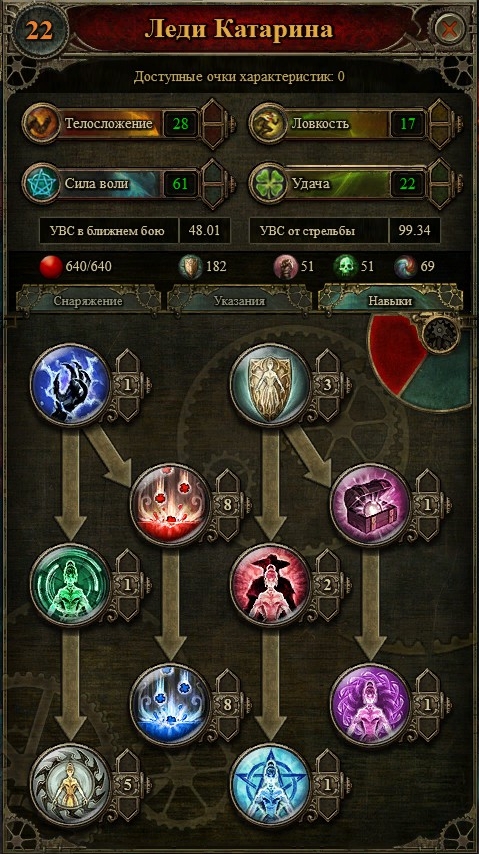Open the Навыки tab
479x854 pixels.
[390, 301]
